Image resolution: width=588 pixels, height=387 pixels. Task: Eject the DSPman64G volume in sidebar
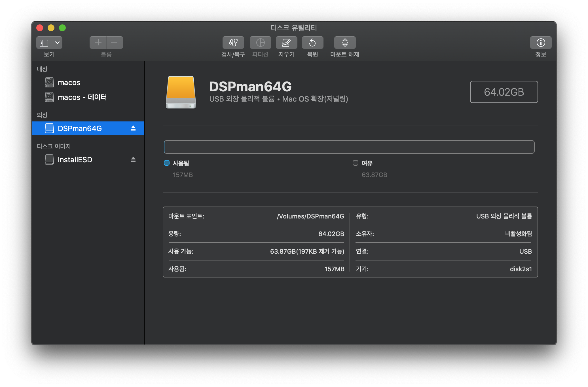tap(133, 128)
